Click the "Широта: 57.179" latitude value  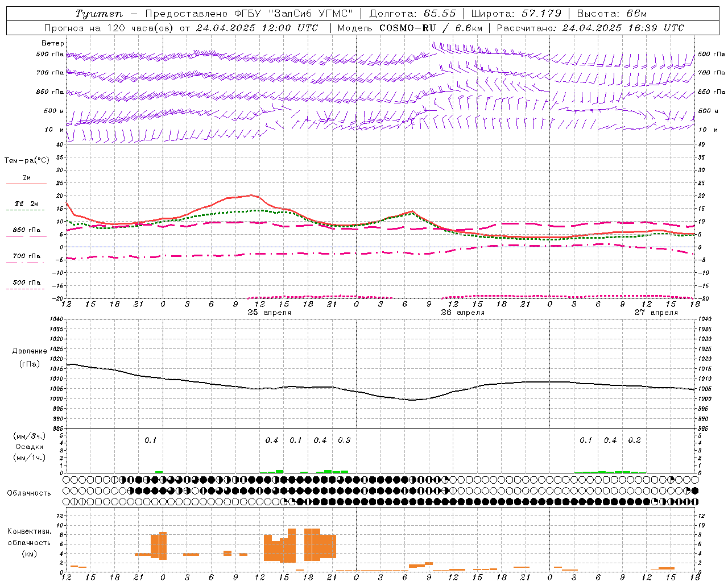516,14
